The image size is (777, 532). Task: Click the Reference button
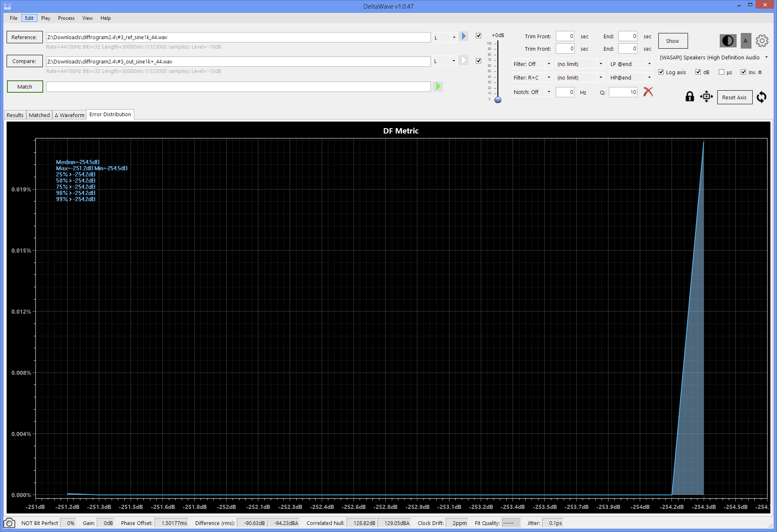[24, 37]
